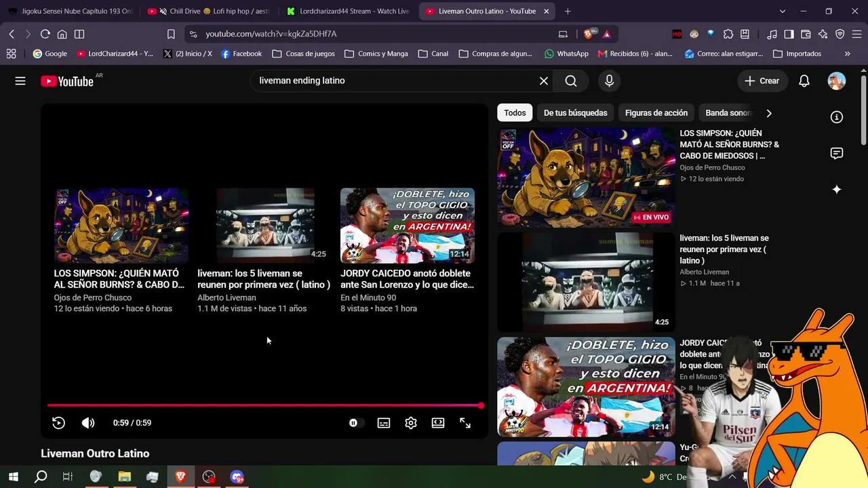
Task: Open the notifications bell
Action: click(804, 81)
